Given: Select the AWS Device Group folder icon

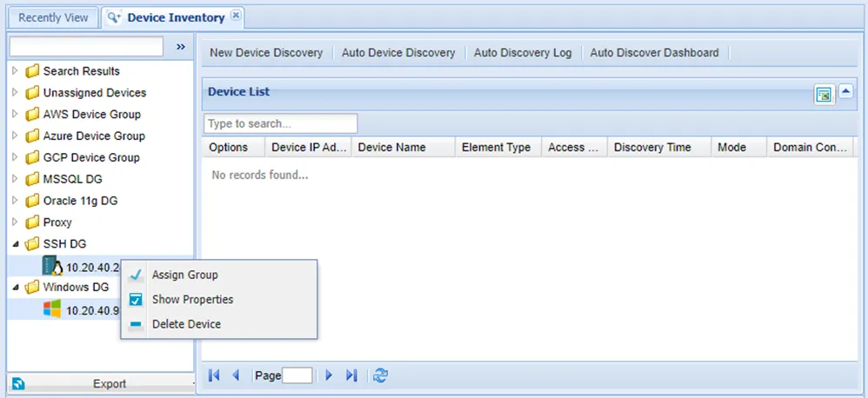Looking at the screenshot, I should coord(33,114).
